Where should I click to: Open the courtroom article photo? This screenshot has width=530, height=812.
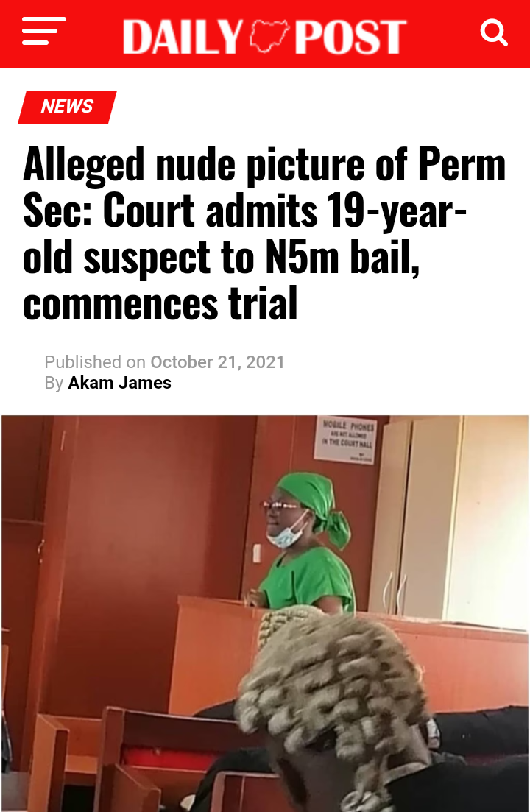(x=265, y=614)
